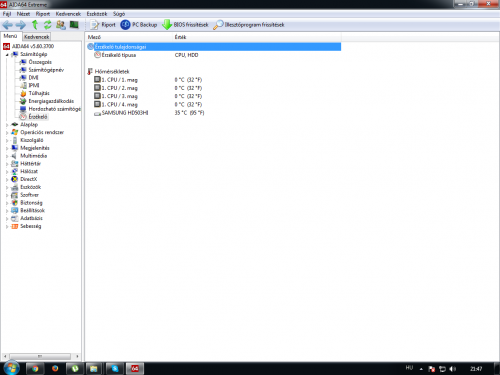The height and width of the screenshot is (375, 500).
Task: Click the Mező column header
Action: coord(129,37)
